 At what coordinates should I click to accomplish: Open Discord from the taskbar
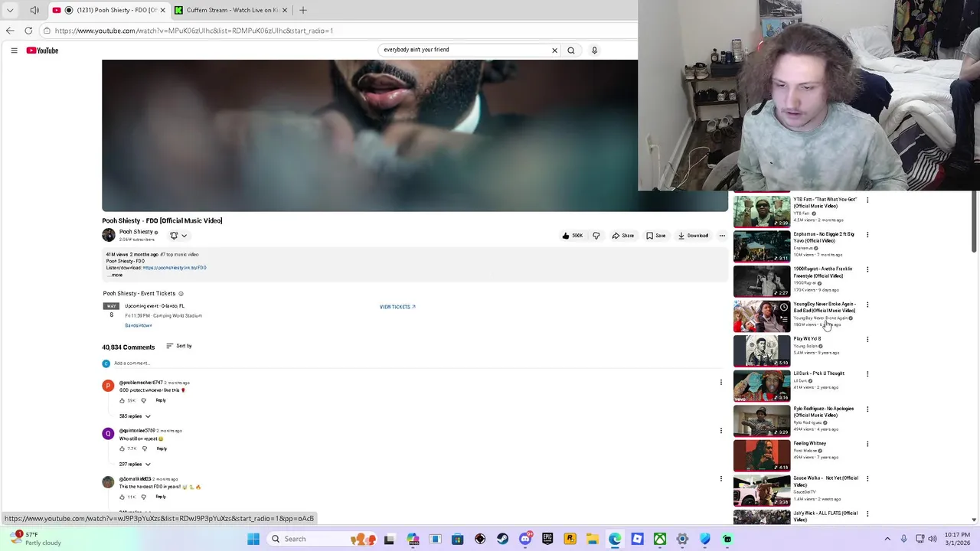[525, 539]
